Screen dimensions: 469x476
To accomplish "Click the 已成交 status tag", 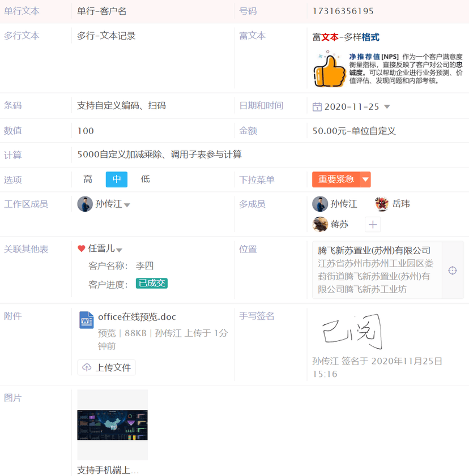I will click(x=151, y=284).
